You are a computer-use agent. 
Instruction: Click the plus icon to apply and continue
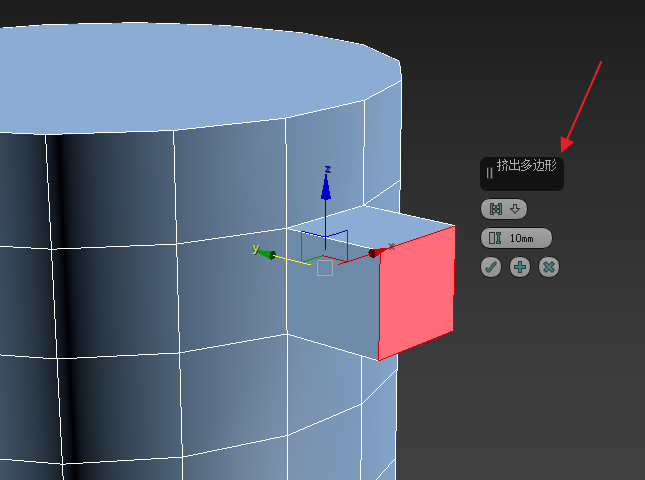click(519, 267)
